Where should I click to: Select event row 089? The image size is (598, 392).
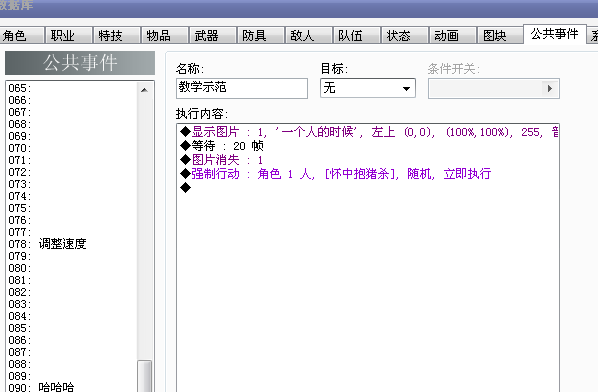pyautogui.click(x=72, y=376)
